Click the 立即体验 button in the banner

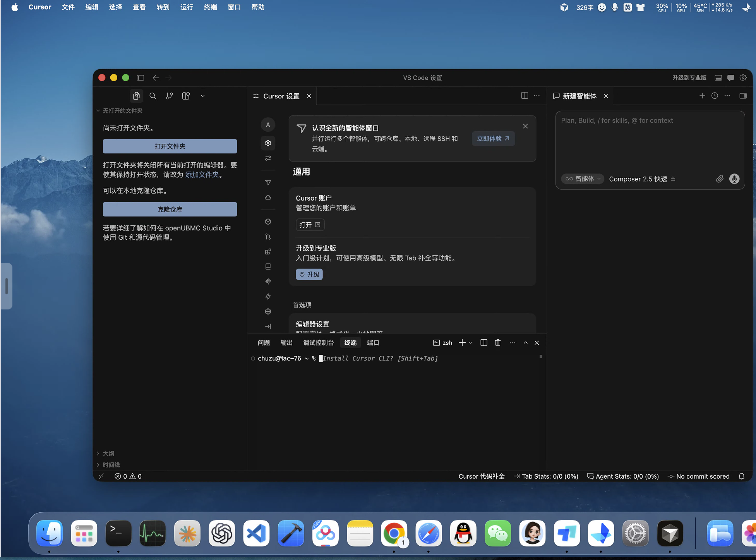(493, 139)
